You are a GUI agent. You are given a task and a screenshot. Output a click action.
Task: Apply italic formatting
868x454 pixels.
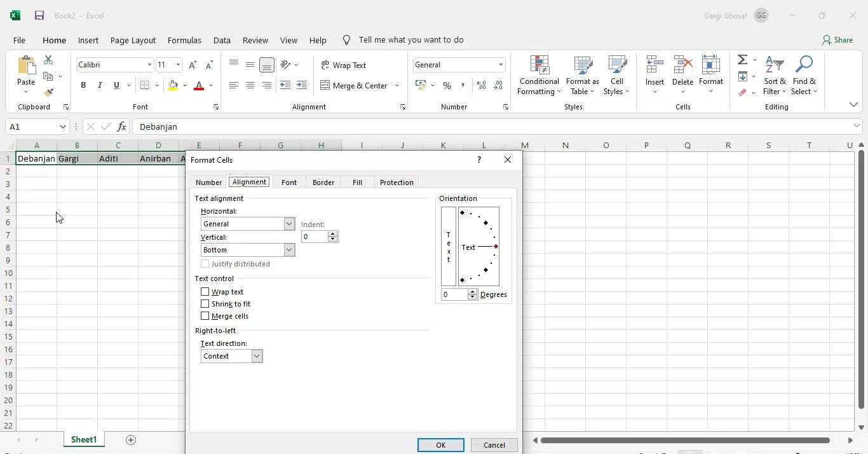tap(99, 85)
